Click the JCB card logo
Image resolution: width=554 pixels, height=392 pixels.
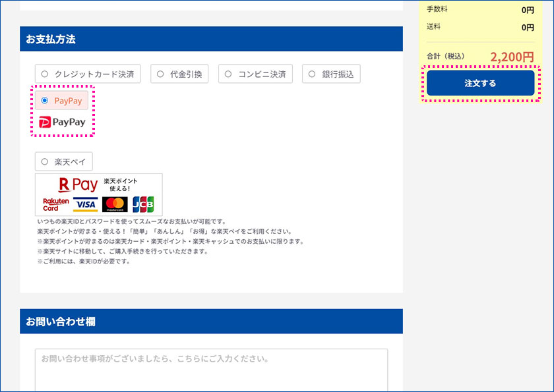[x=143, y=205]
